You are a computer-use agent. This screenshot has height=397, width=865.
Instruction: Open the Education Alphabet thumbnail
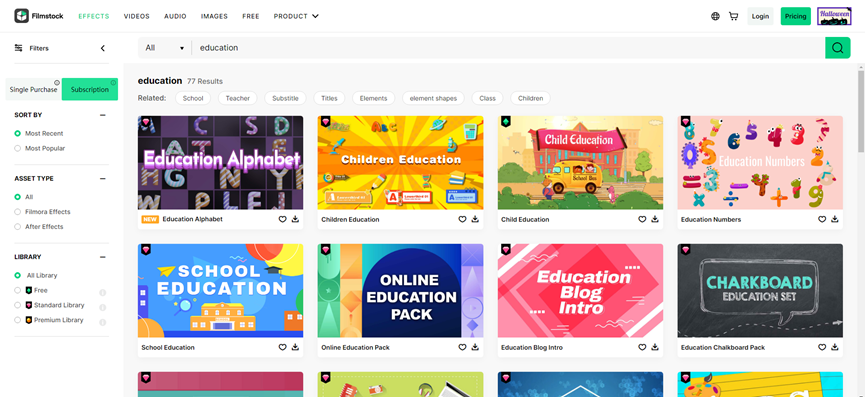[x=221, y=163]
